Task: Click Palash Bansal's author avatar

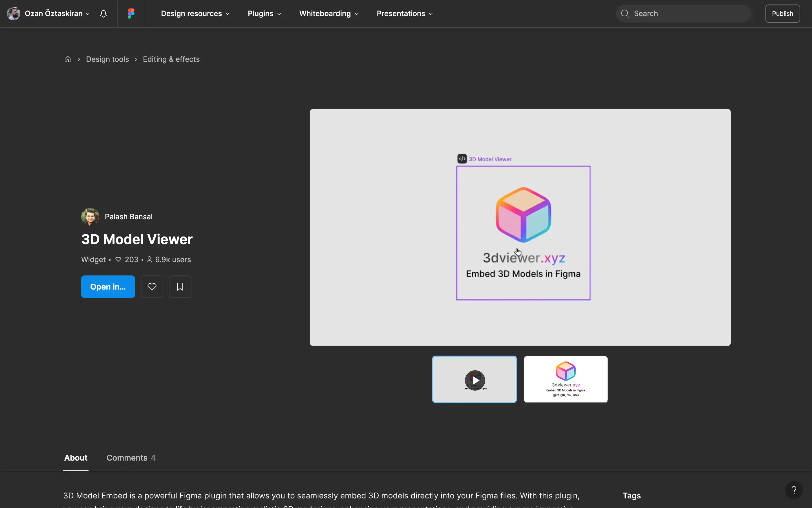Action: pos(90,217)
